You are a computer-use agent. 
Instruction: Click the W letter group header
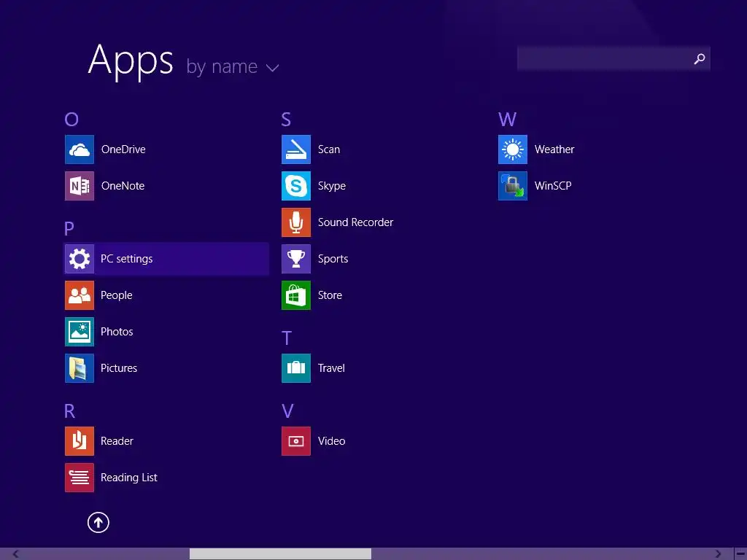tap(508, 119)
